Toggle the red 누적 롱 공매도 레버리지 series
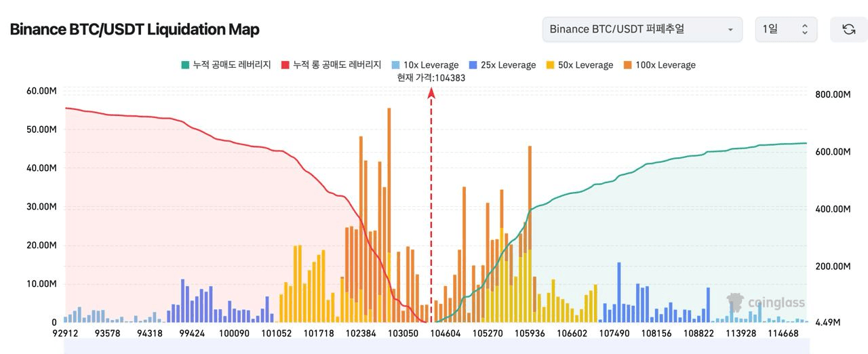Image resolution: width=868 pixels, height=354 pixels. point(285,65)
